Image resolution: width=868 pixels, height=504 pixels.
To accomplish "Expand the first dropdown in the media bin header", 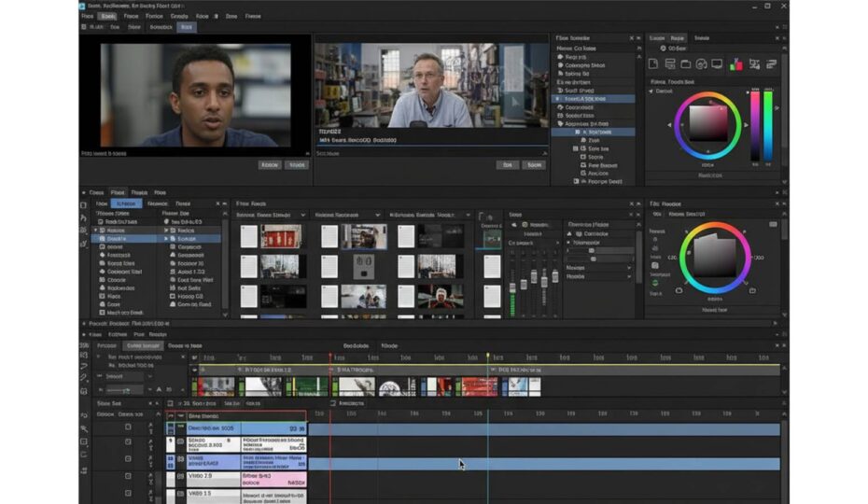I will 301,215.
